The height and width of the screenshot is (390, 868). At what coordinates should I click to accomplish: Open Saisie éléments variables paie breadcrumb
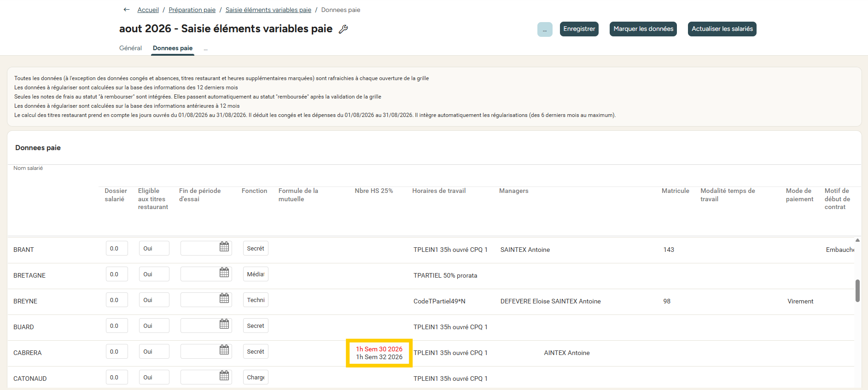(268, 10)
